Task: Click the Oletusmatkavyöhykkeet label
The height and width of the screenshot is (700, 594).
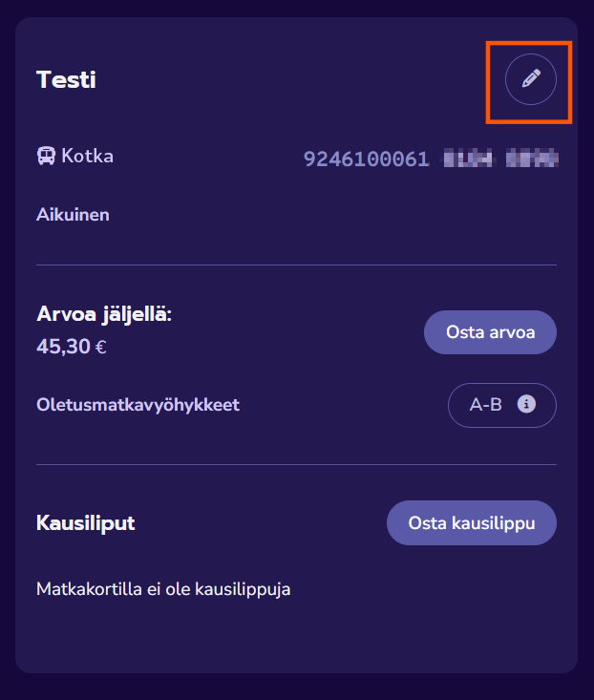Action: [138, 405]
